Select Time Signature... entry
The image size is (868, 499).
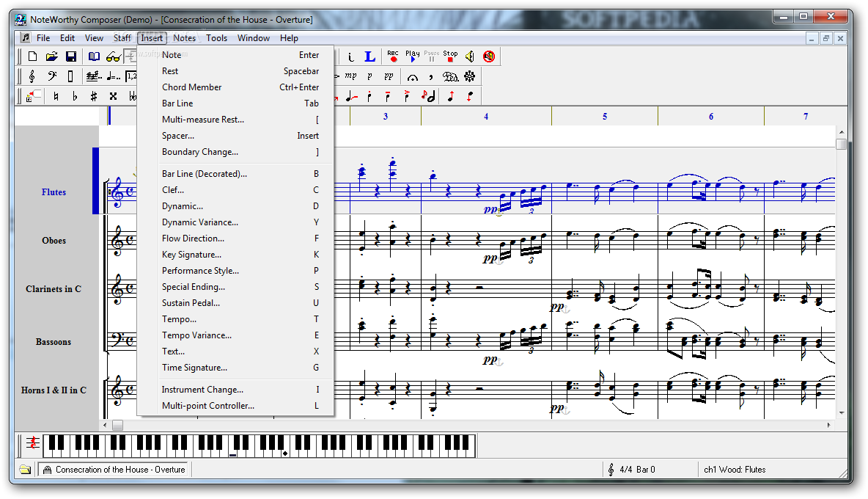(x=236, y=367)
